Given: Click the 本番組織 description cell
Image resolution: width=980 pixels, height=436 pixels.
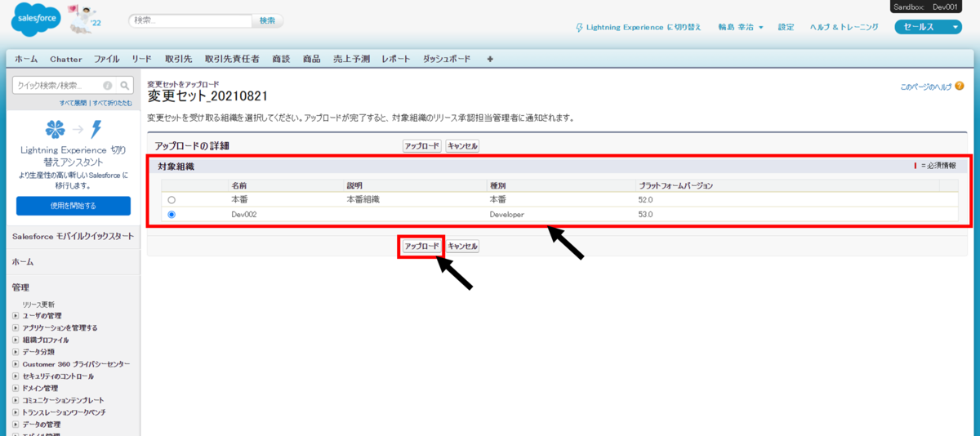Looking at the screenshot, I should pyautogui.click(x=363, y=199).
